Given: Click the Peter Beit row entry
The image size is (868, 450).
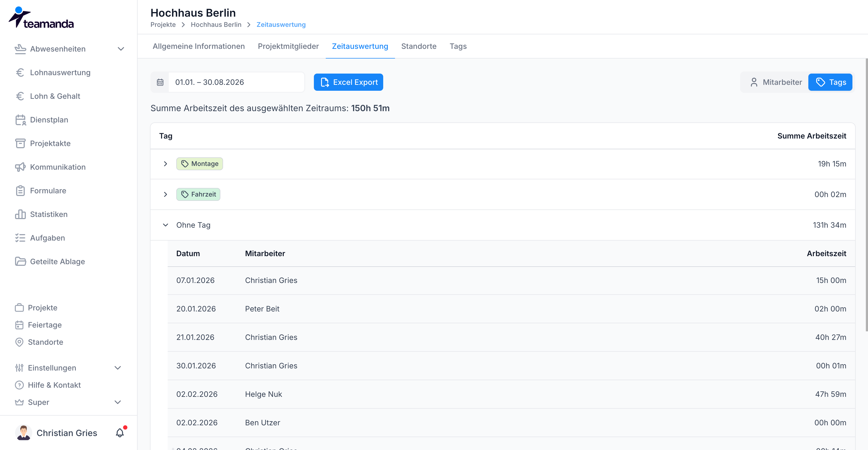Looking at the screenshot, I should point(511,309).
